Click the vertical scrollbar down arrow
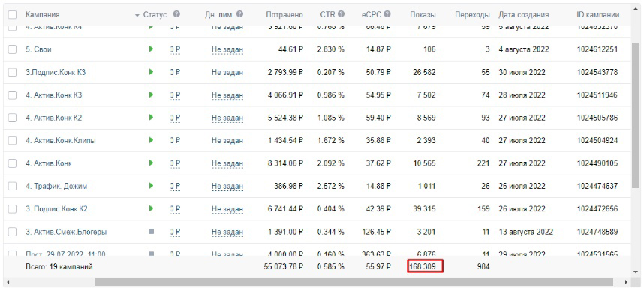 click(636, 271)
